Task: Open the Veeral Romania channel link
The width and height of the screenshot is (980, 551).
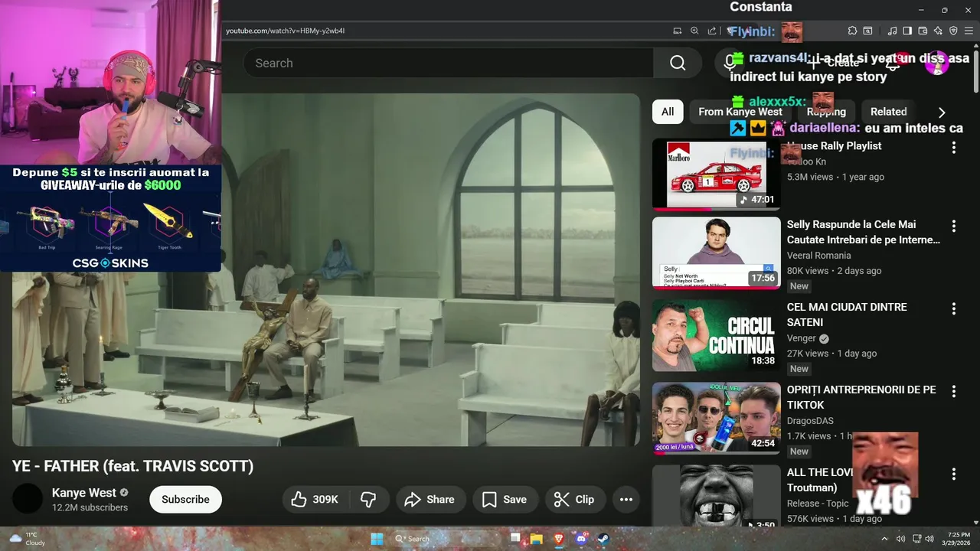Action: point(818,256)
